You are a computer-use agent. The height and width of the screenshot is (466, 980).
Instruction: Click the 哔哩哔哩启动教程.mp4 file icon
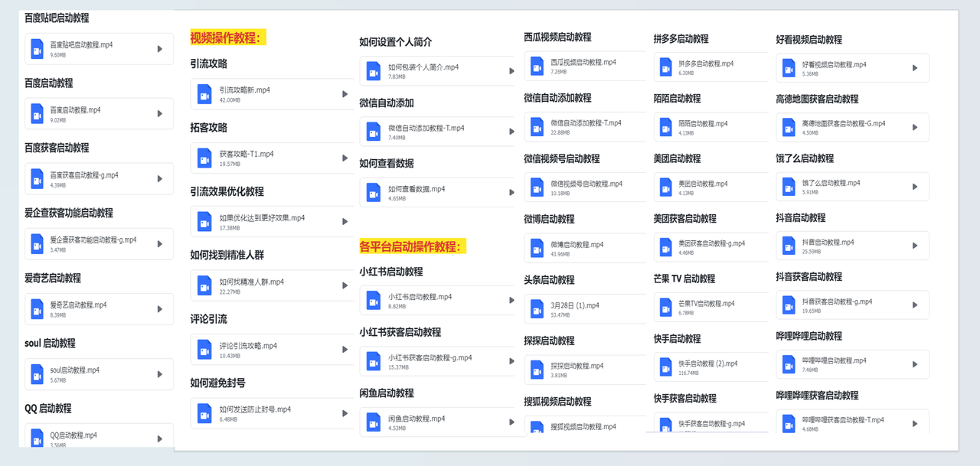tap(788, 364)
